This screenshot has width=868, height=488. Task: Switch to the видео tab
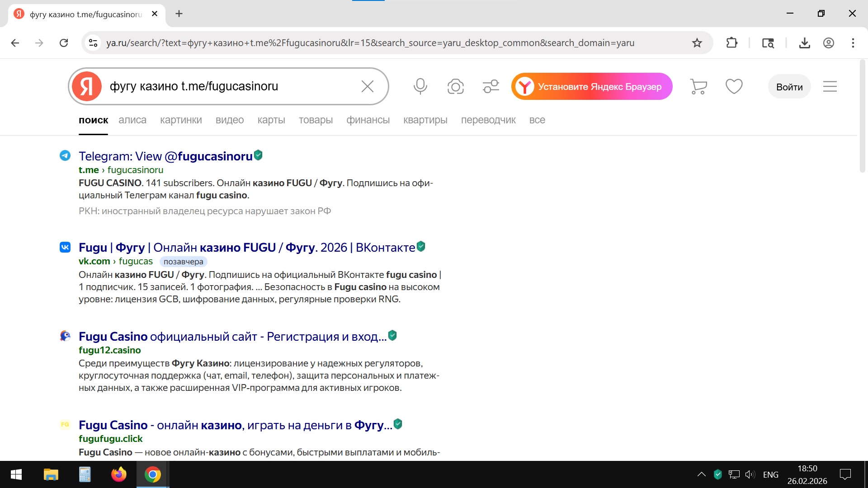[x=230, y=120]
